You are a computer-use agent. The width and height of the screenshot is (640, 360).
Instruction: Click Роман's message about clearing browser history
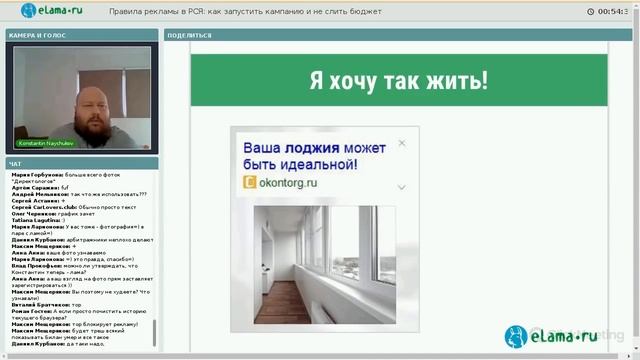[x=79, y=314]
